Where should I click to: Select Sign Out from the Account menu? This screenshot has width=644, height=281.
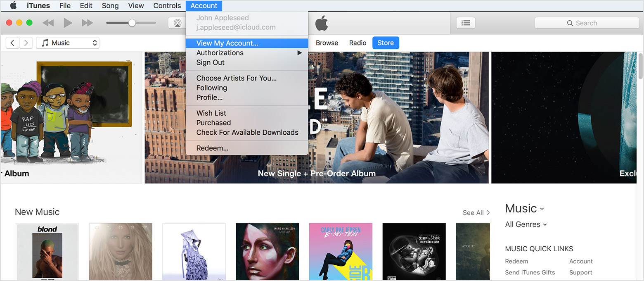(247, 62)
